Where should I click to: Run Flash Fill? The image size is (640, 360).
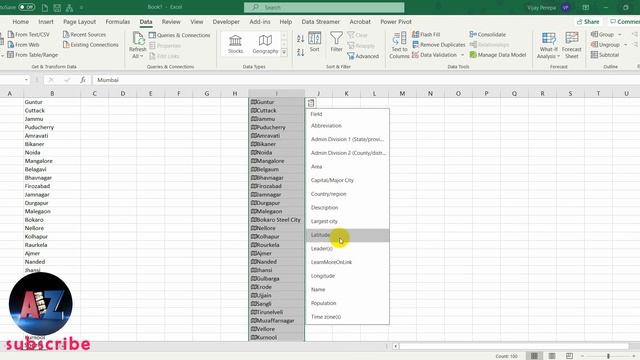pyautogui.click(x=426, y=35)
